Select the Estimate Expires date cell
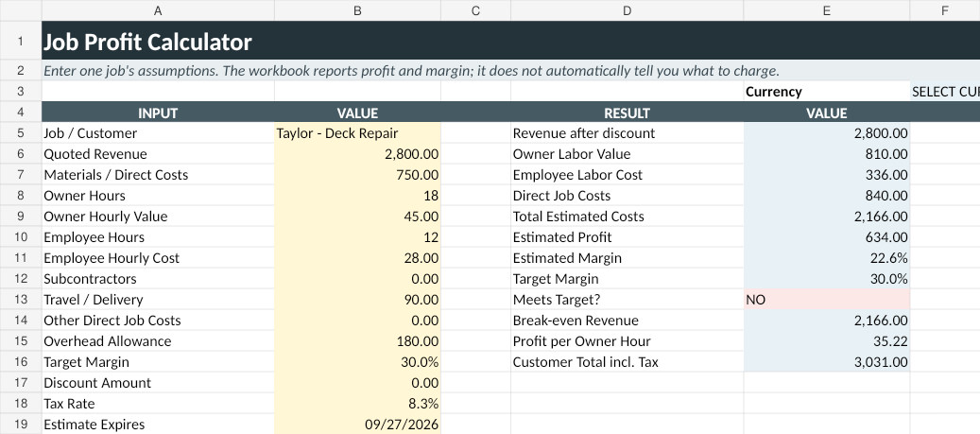The width and height of the screenshot is (980, 434). click(x=357, y=424)
